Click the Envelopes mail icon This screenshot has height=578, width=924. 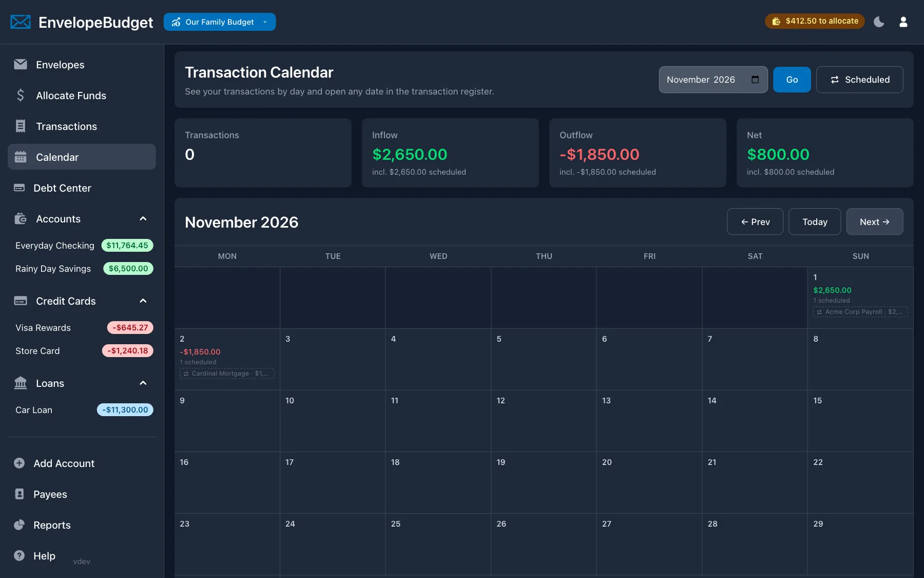(21, 64)
